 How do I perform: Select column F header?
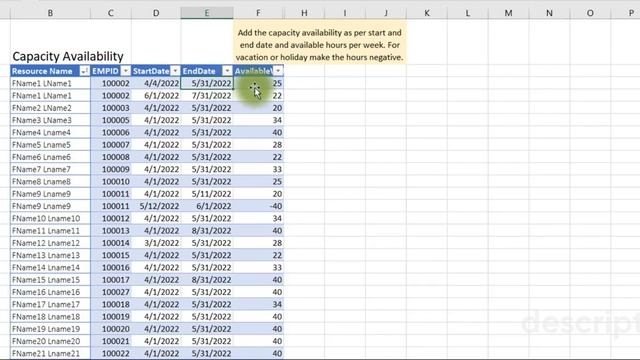258,13
